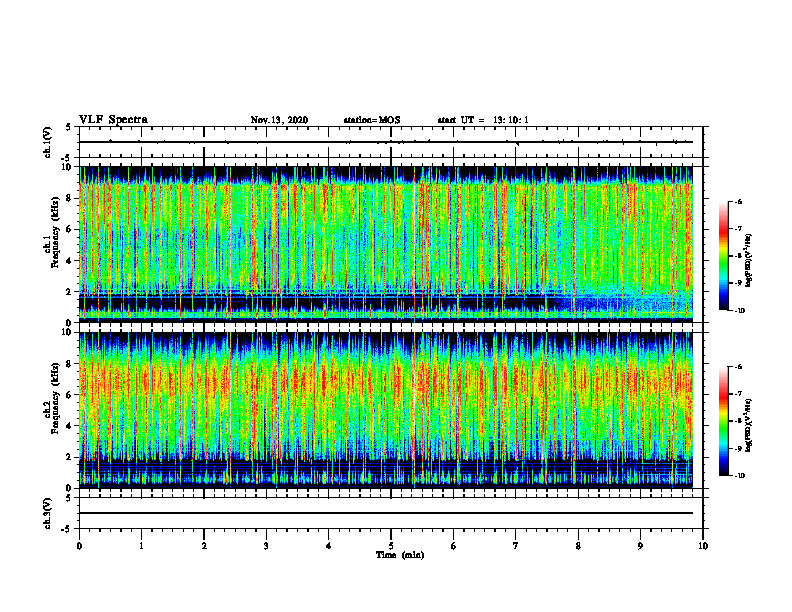Click time axis tick label "7"
Image resolution: width=792 pixels, height=612 pixels.
tap(516, 546)
